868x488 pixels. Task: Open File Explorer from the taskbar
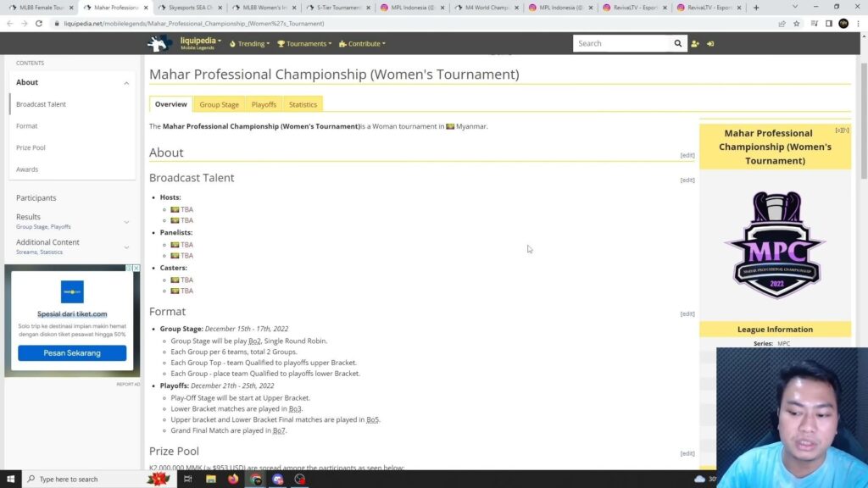[212, 479]
